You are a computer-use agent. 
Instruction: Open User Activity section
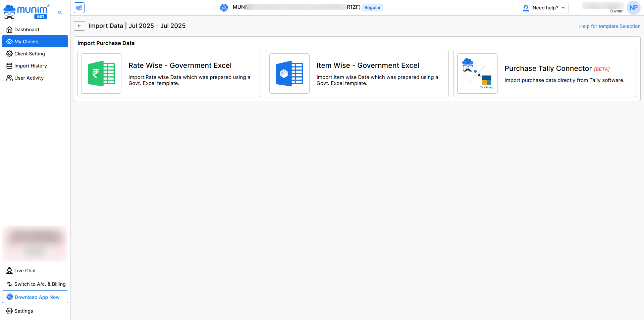point(29,78)
